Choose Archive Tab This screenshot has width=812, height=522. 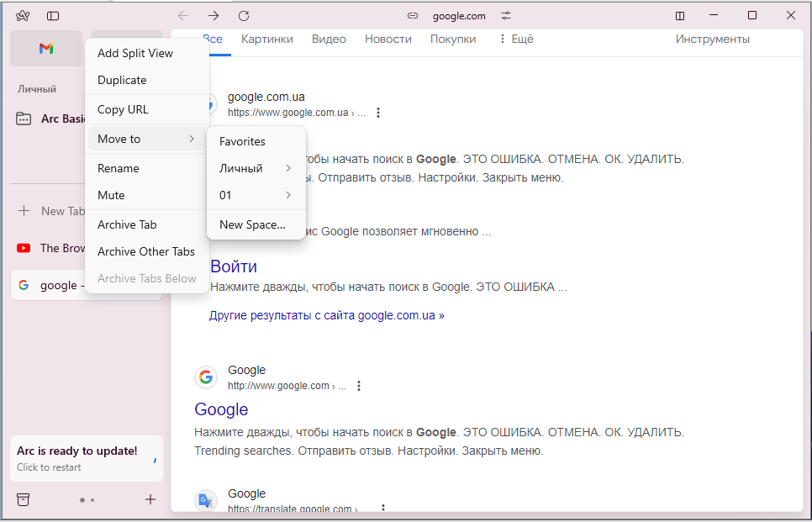point(147,224)
